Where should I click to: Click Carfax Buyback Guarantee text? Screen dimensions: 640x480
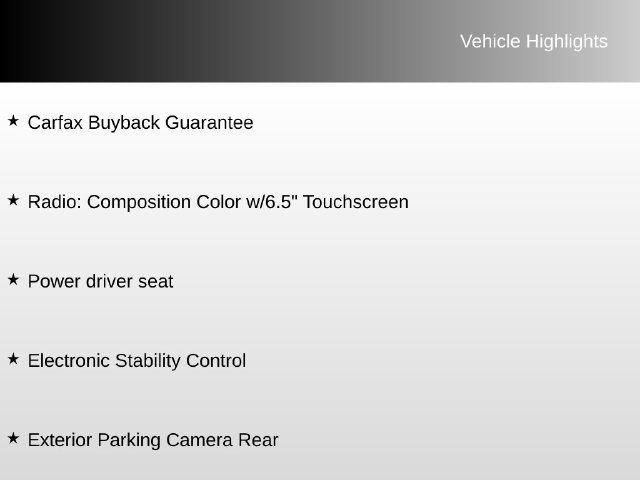point(140,123)
